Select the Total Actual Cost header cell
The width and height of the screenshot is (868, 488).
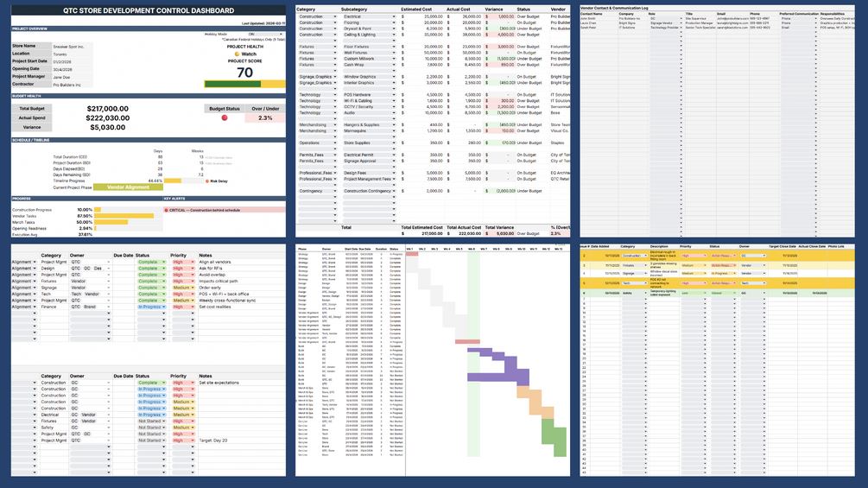tap(464, 227)
